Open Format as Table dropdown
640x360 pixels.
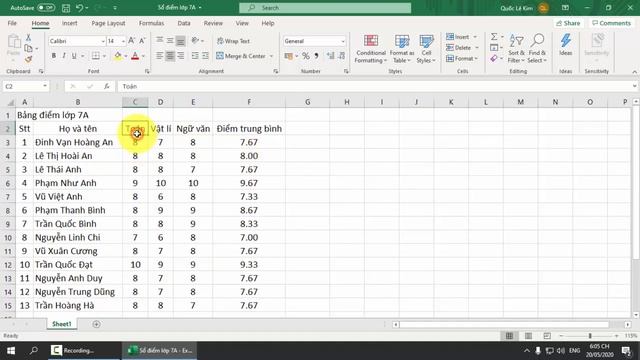coord(402,49)
